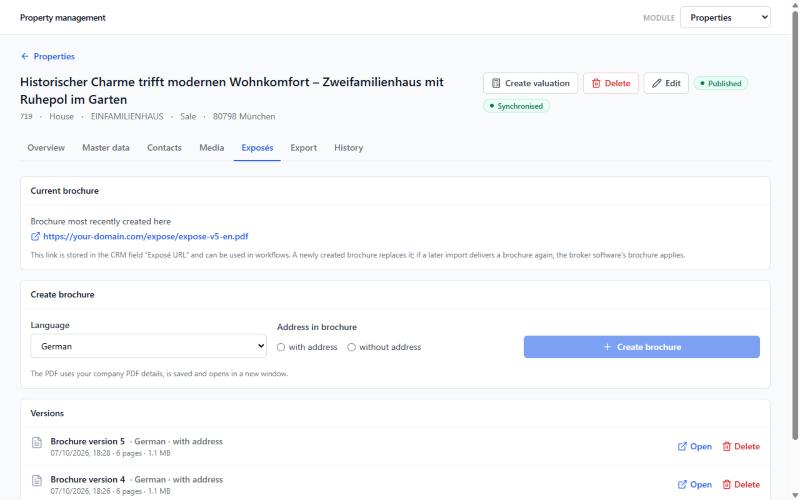Viewport: 800px width, 500px height.
Task: Click the Synchronised status badge
Action: pyautogui.click(x=516, y=106)
